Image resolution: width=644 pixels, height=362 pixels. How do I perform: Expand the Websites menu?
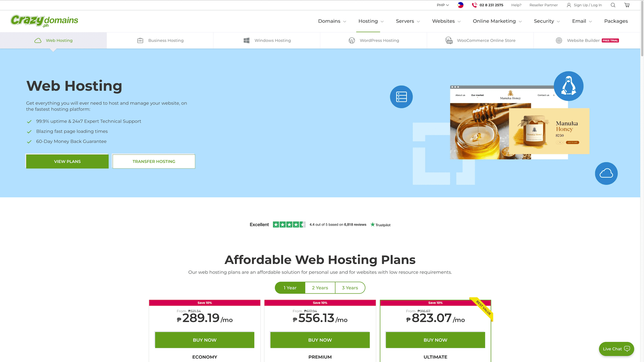tap(446, 21)
